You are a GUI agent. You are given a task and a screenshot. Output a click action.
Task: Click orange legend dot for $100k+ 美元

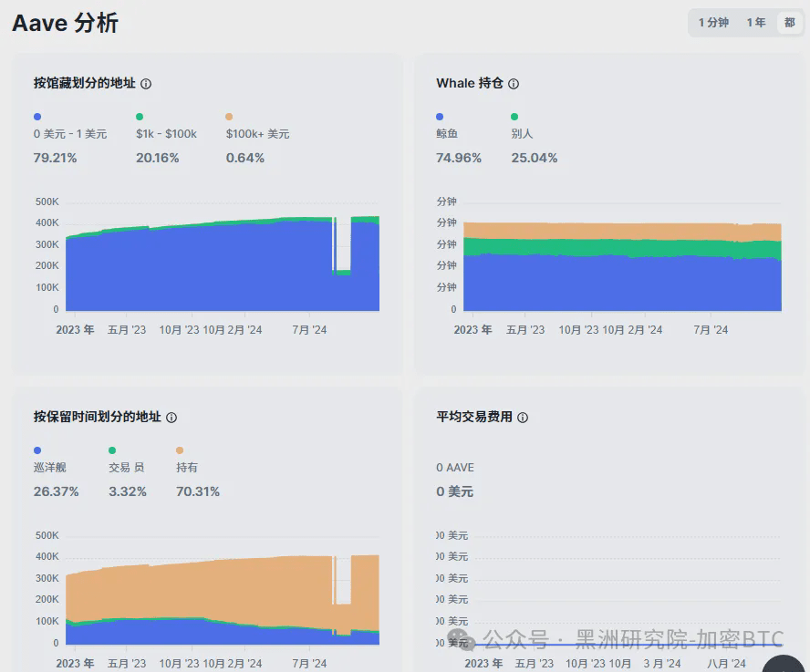point(229,117)
